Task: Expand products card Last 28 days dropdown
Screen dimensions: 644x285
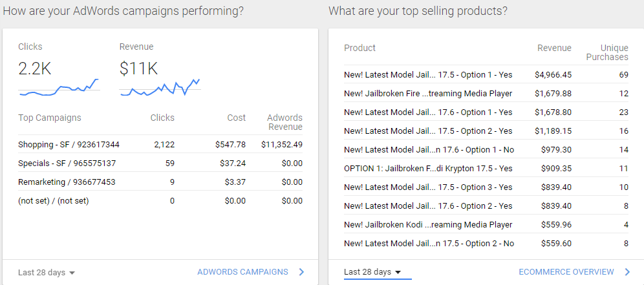Action: (x=373, y=272)
